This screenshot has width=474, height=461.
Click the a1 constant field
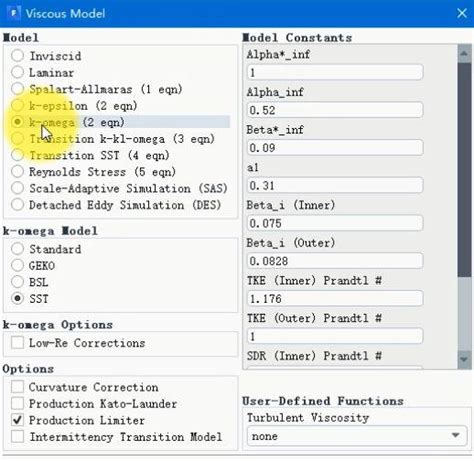point(335,185)
